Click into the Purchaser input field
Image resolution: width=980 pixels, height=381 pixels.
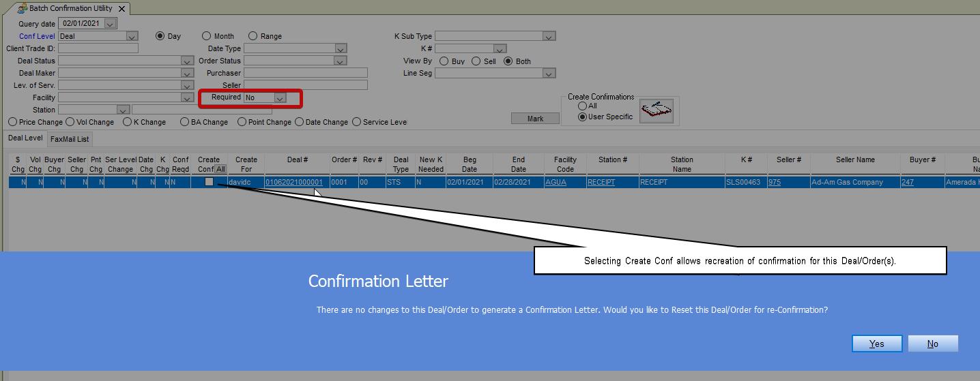[x=305, y=73]
